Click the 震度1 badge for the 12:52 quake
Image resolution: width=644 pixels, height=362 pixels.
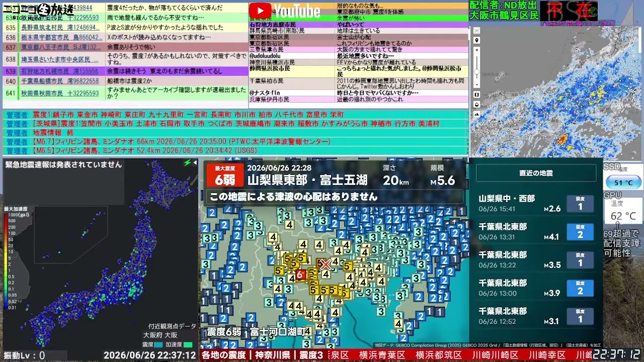click(580, 316)
